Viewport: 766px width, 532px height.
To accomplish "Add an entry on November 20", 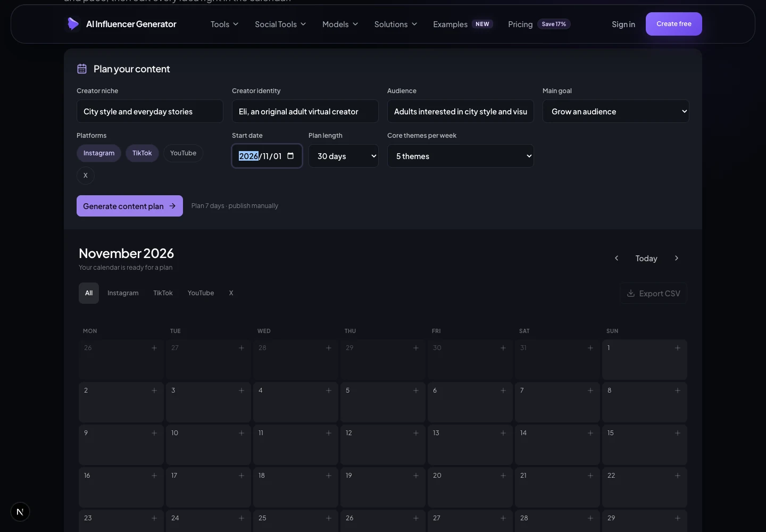I will point(503,476).
